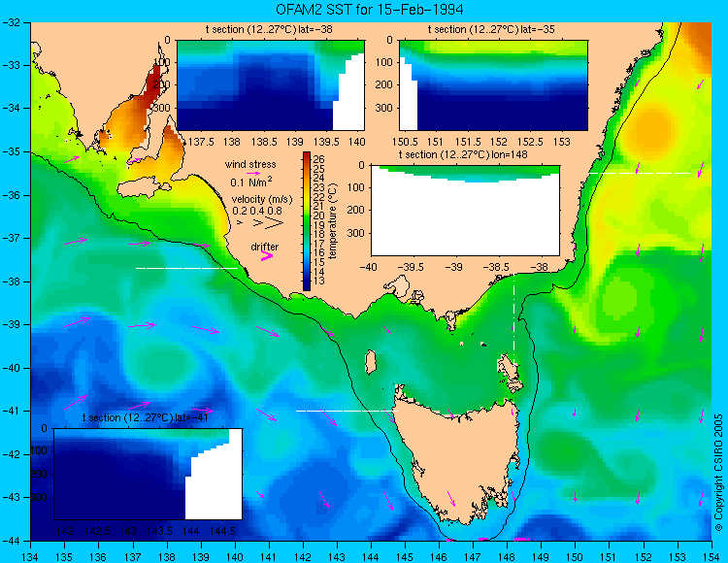Click colorbar value 26

pos(319,159)
